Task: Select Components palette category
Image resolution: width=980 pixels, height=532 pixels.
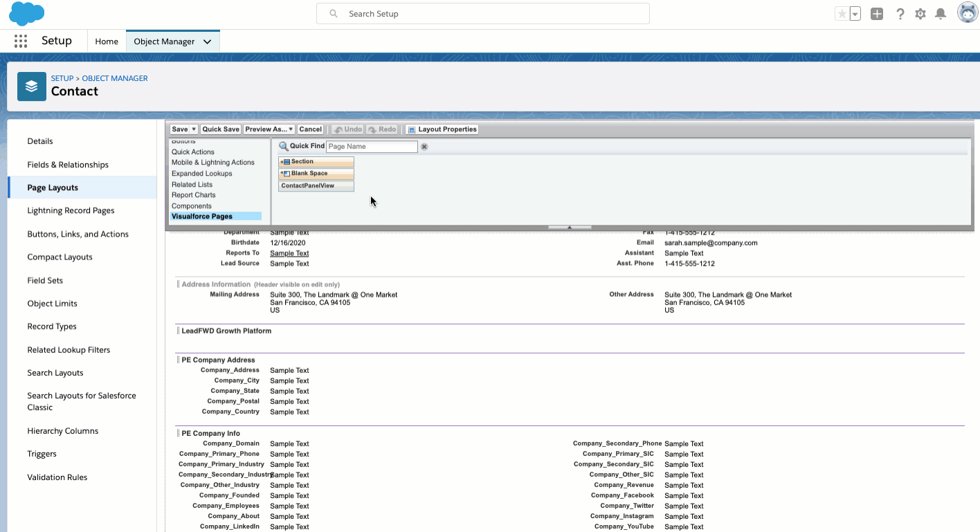Action: click(192, 206)
